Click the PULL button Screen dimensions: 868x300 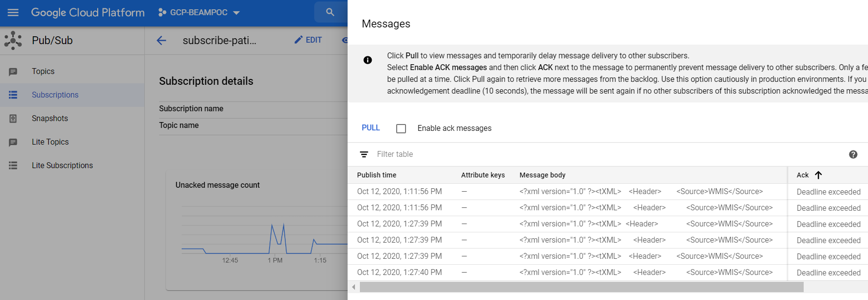click(x=371, y=128)
